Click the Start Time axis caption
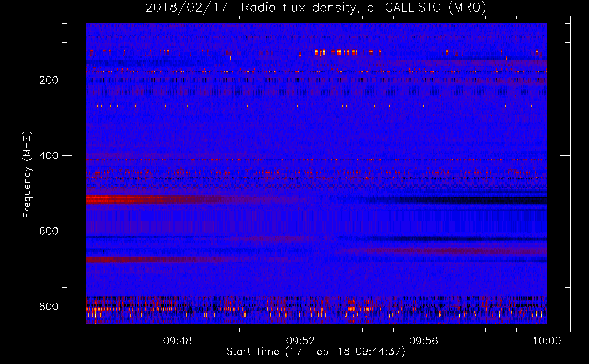 pos(316,352)
